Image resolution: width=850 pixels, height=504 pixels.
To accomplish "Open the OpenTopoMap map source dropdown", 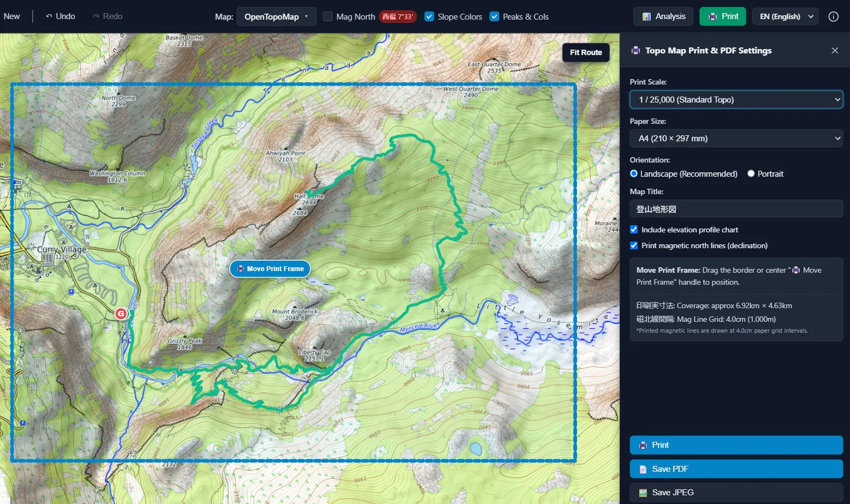I will (276, 16).
